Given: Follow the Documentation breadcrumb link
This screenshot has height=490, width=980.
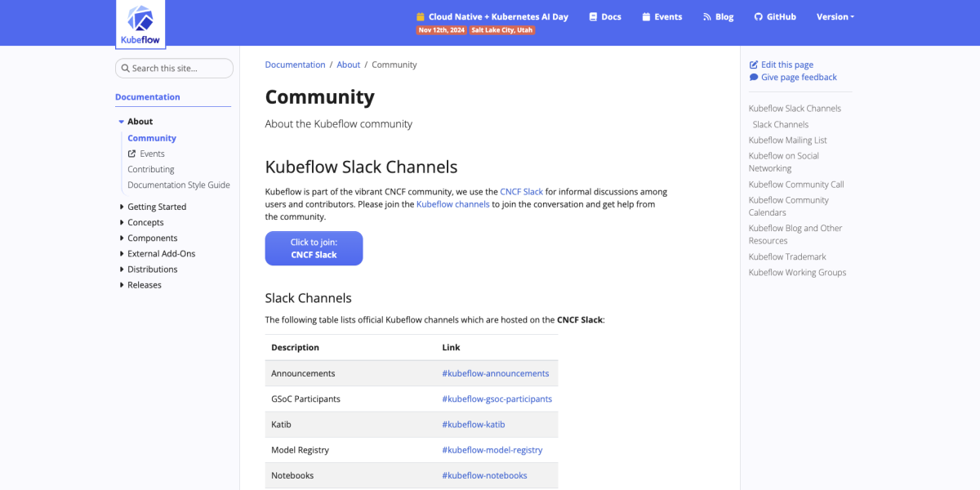Looking at the screenshot, I should [x=295, y=64].
